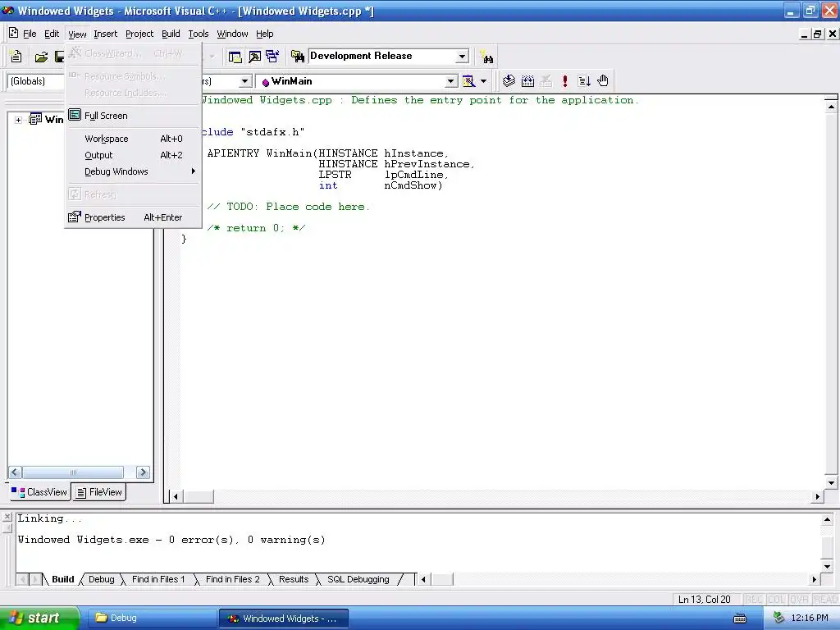Image resolution: width=840 pixels, height=630 pixels.
Task: Toggle the Output window toolbar icon
Action: point(254,57)
